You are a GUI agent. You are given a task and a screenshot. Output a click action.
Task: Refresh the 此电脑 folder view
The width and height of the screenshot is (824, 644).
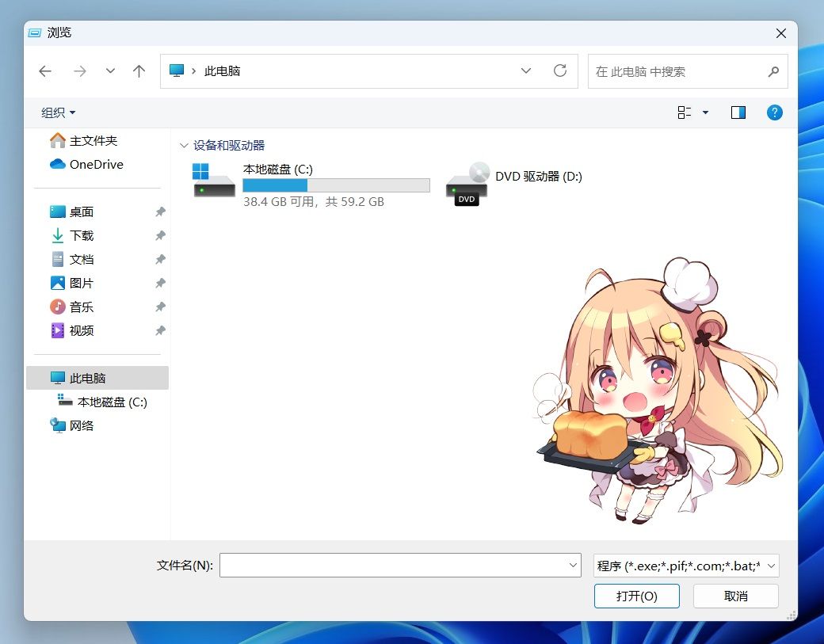point(560,71)
